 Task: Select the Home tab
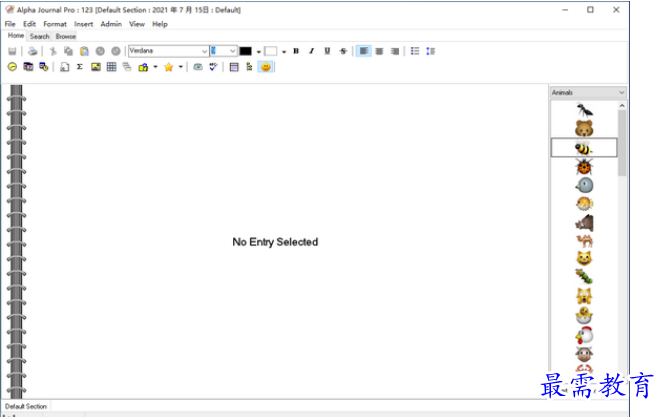click(x=16, y=36)
